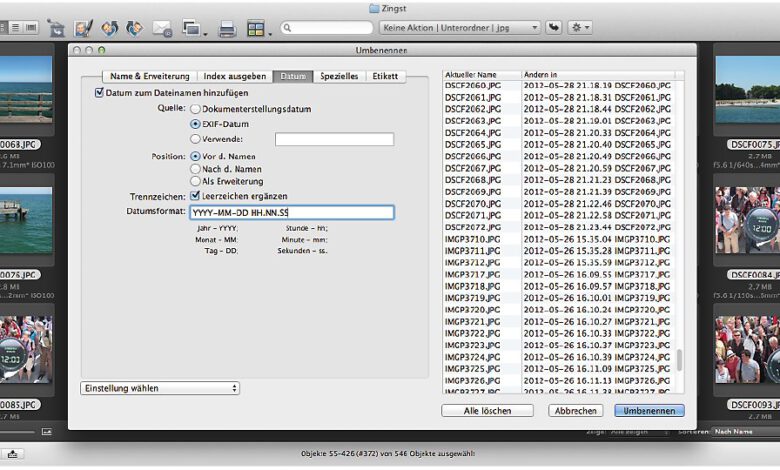Screen dimensions: 780x470
Task: Uncheck 'Datum zum Dateinamen hinzufügen' checkbox
Action: 99,93
